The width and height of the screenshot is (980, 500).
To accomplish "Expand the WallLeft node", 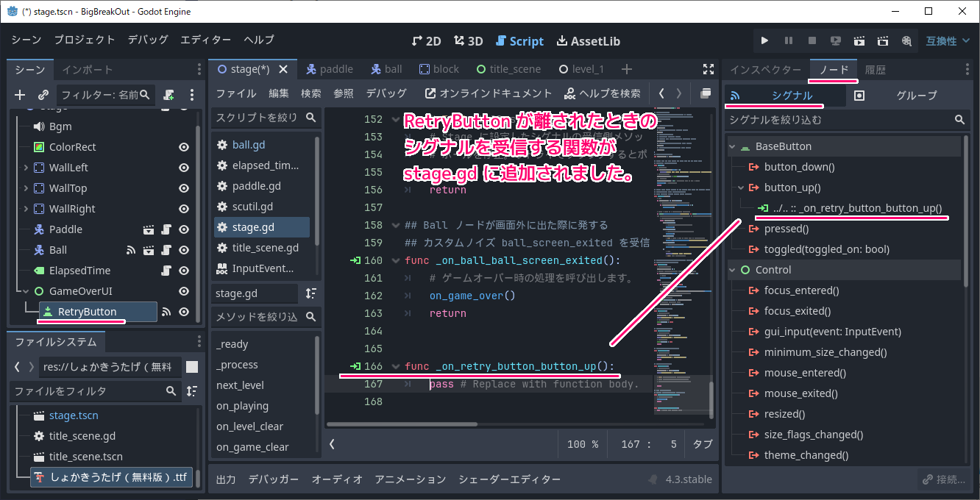I will tap(26, 168).
